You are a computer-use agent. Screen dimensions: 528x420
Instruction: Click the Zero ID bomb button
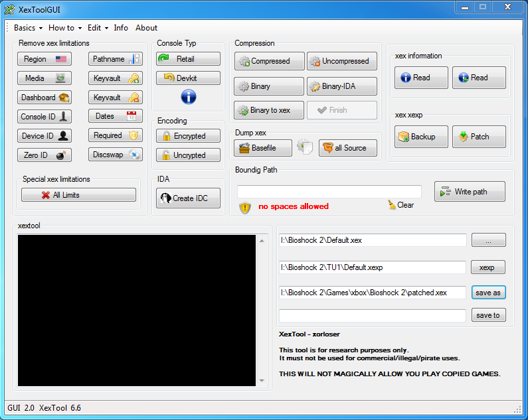point(44,155)
